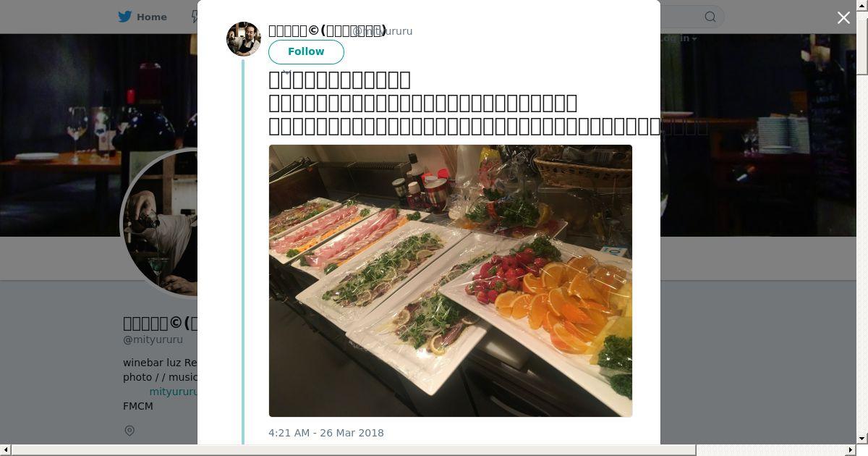Click the Moments lightning icon
Image resolution: width=868 pixels, height=456 pixels.
click(x=194, y=17)
